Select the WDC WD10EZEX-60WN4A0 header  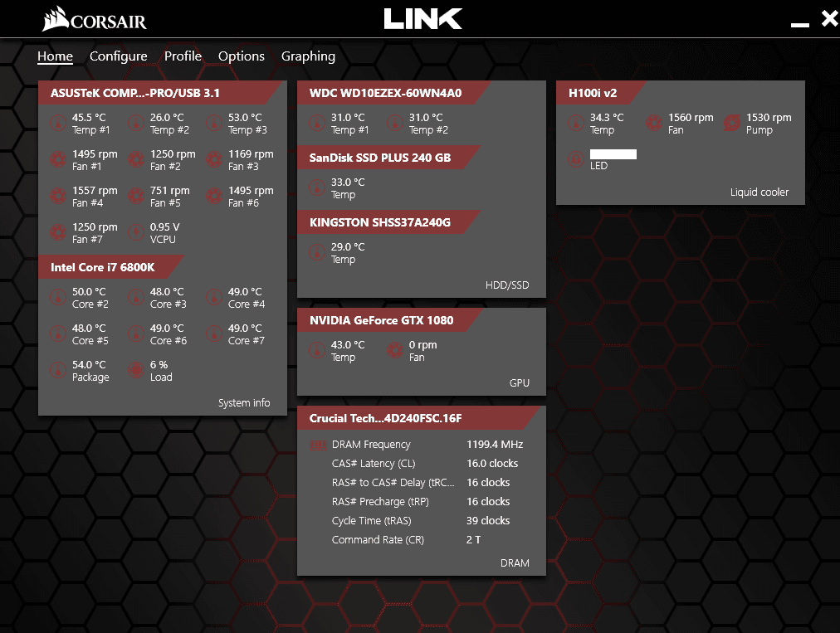click(393, 93)
